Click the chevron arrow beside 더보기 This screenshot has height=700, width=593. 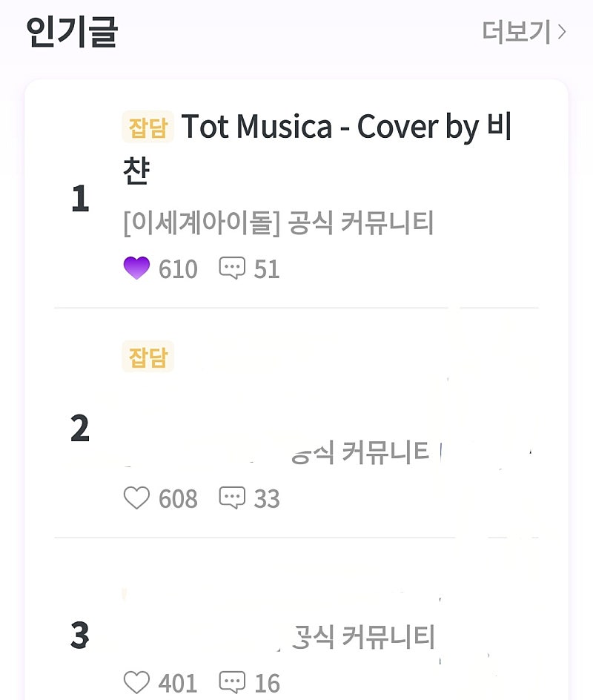pyautogui.click(x=561, y=32)
